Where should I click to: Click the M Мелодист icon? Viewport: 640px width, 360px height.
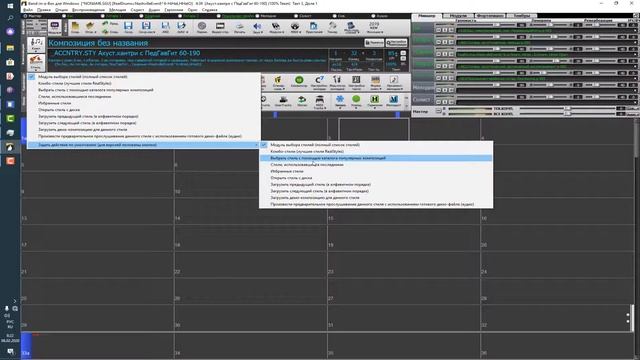click(x=393, y=100)
